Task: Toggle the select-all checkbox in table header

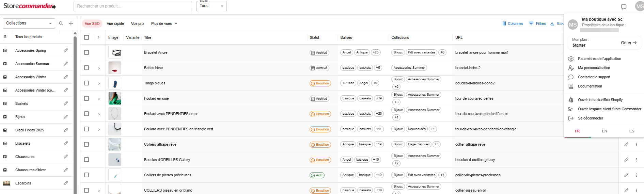Action: tap(87, 37)
